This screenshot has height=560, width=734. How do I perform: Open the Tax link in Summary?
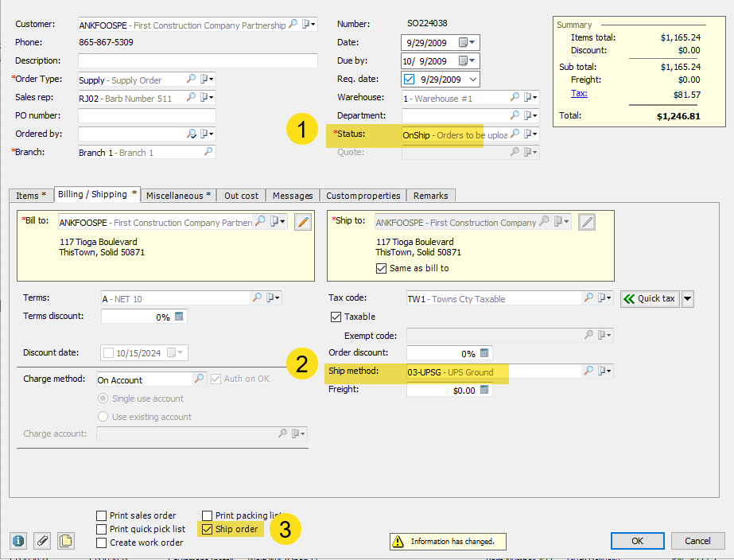click(x=579, y=93)
